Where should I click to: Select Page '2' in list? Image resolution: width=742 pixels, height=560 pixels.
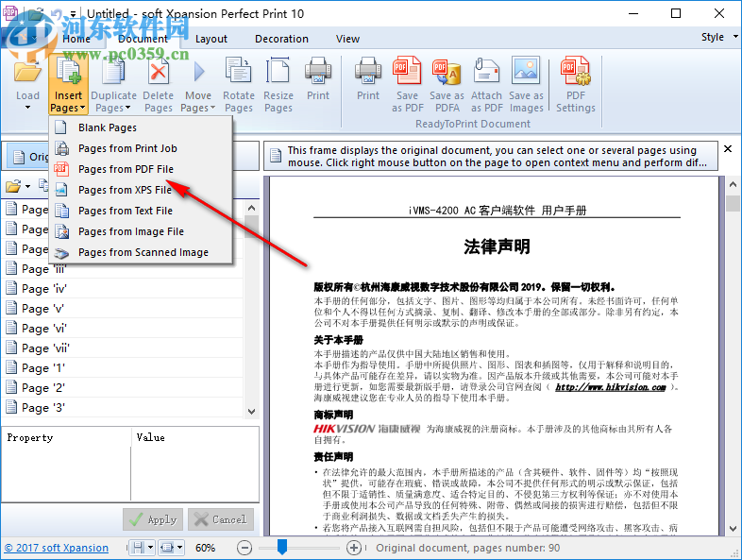pyautogui.click(x=124, y=388)
